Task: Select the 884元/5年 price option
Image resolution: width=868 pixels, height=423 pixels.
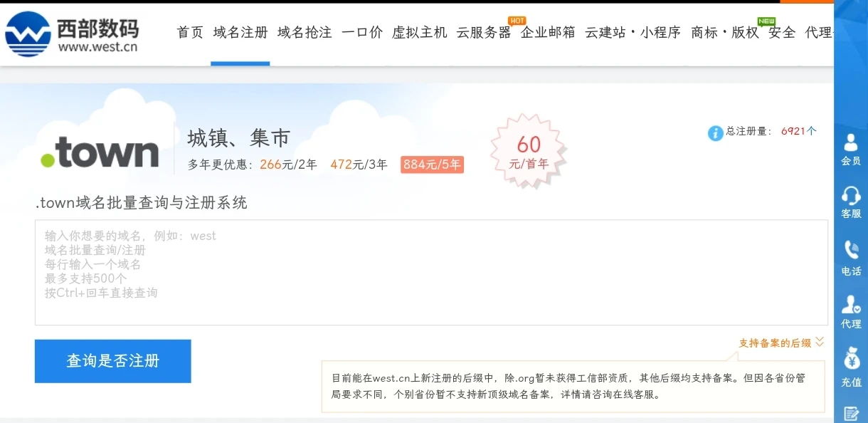Action: [432, 164]
